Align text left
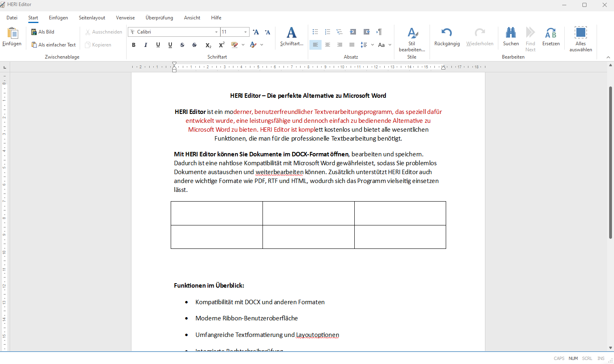The image size is (614, 364). pos(315,45)
